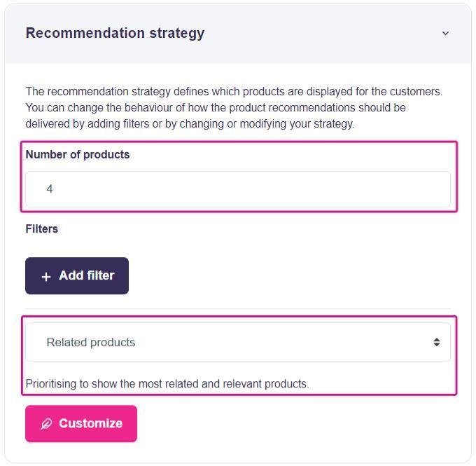Focus the Number of products input field

pos(238,189)
